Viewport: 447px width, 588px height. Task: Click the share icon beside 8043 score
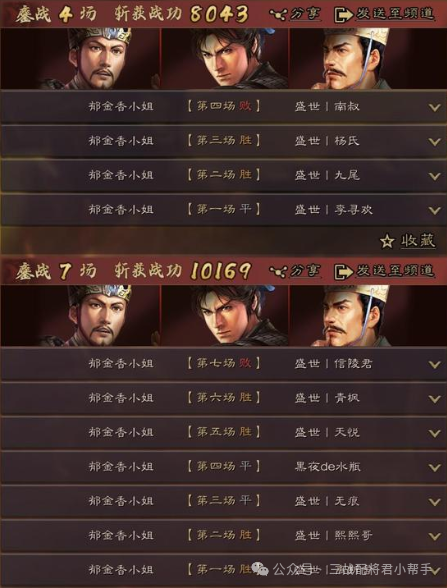(x=278, y=14)
